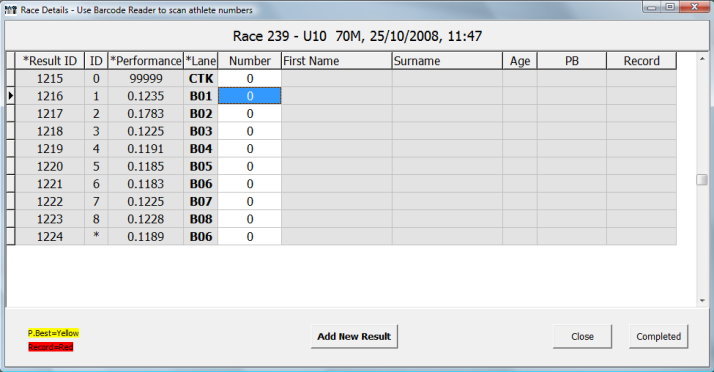
Task: Click performance value 0.1783
Action: point(146,114)
